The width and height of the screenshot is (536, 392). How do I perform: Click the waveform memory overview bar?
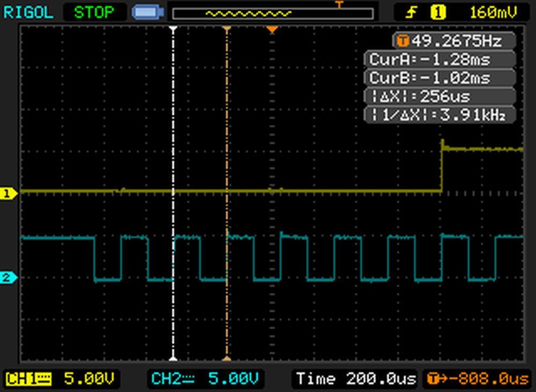[273, 14]
